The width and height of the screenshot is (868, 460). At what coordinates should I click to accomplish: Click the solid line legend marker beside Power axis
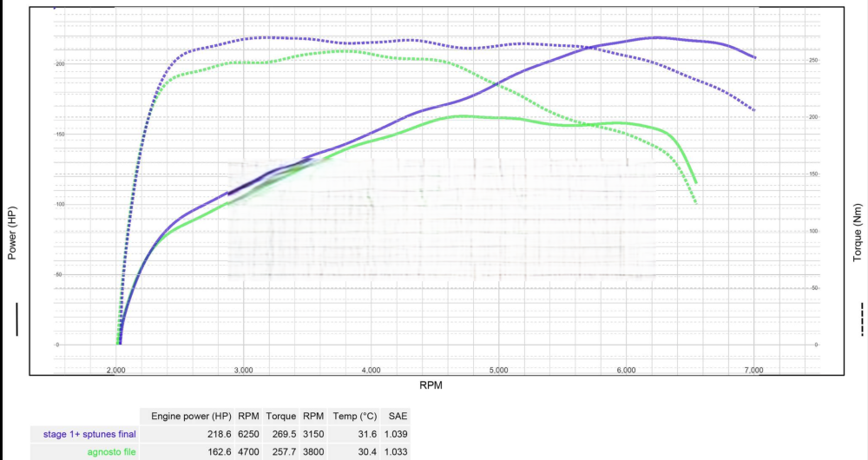16,319
